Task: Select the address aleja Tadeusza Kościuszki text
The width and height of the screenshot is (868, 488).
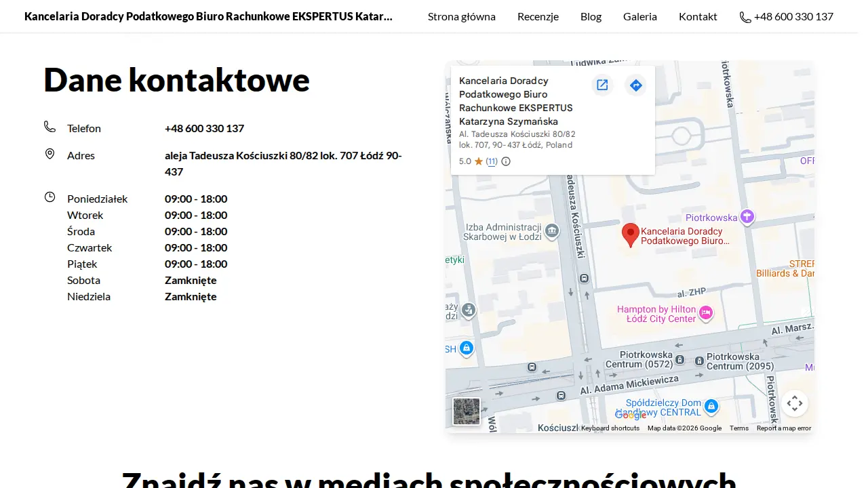Action: [x=283, y=163]
